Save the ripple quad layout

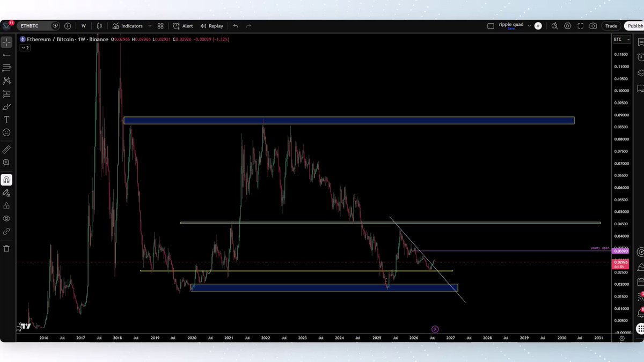click(511, 28)
